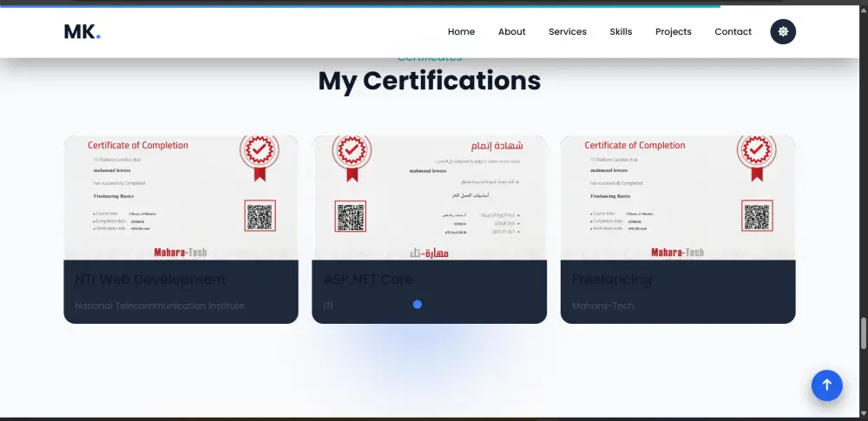Viewport: 868px width, 421px height.
Task: Open the NTI Web Development certificate image
Action: pyautogui.click(x=181, y=198)
